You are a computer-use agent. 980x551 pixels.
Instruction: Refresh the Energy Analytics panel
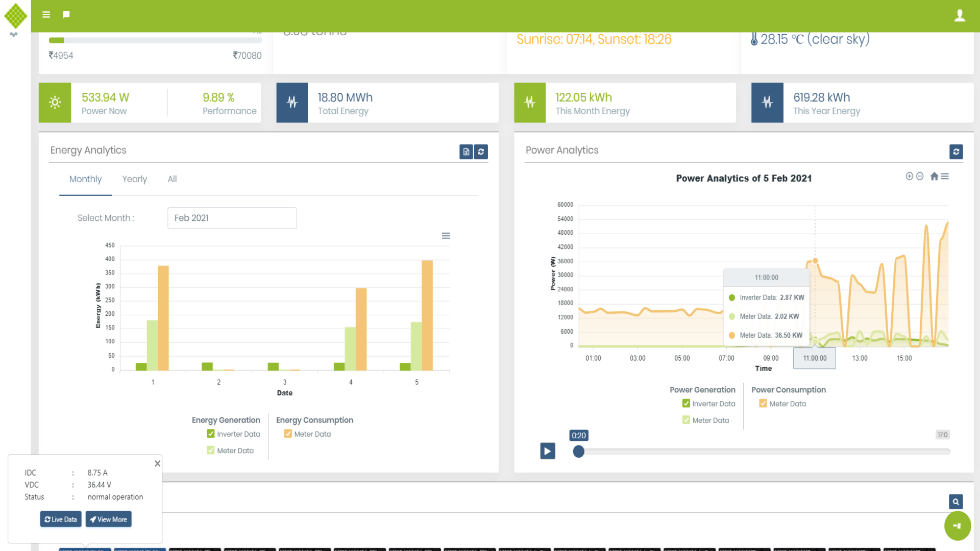click(481, 152)
